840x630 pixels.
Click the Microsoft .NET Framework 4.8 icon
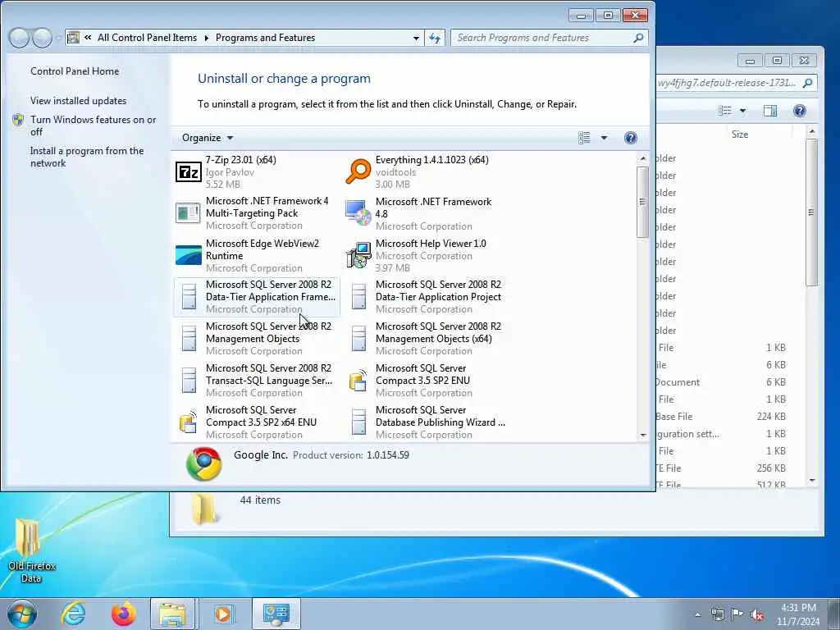click(358, 213)
